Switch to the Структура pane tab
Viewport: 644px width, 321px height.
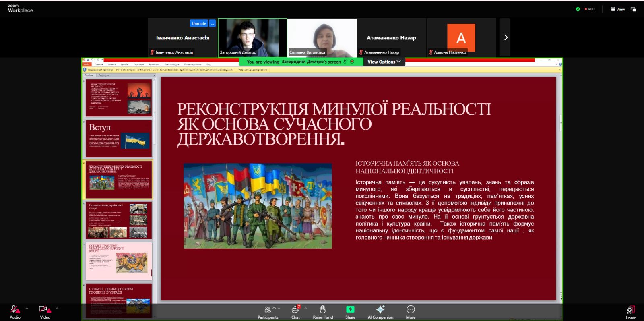click(103, 75)
